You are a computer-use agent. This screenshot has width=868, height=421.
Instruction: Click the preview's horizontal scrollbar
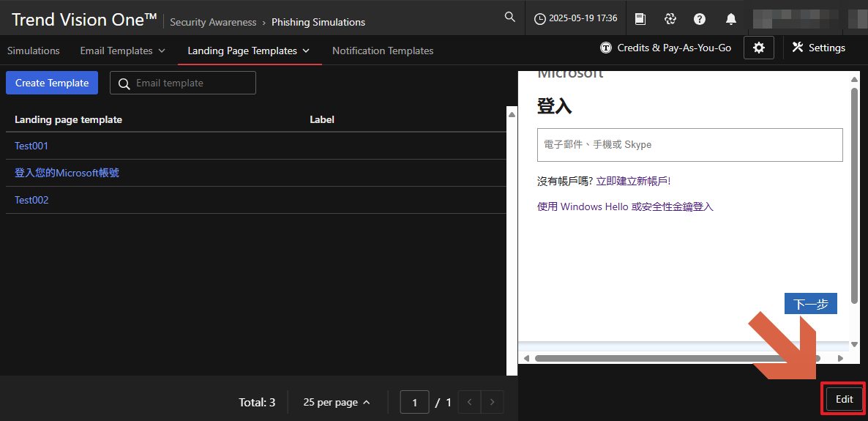click(677, 358)
